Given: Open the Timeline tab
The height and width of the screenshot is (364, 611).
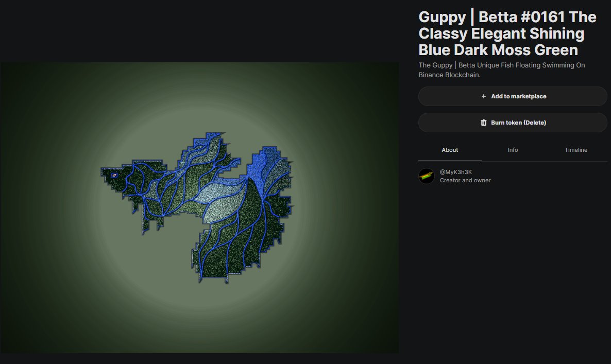Looking at the screenshot, I should click(576, 150).
